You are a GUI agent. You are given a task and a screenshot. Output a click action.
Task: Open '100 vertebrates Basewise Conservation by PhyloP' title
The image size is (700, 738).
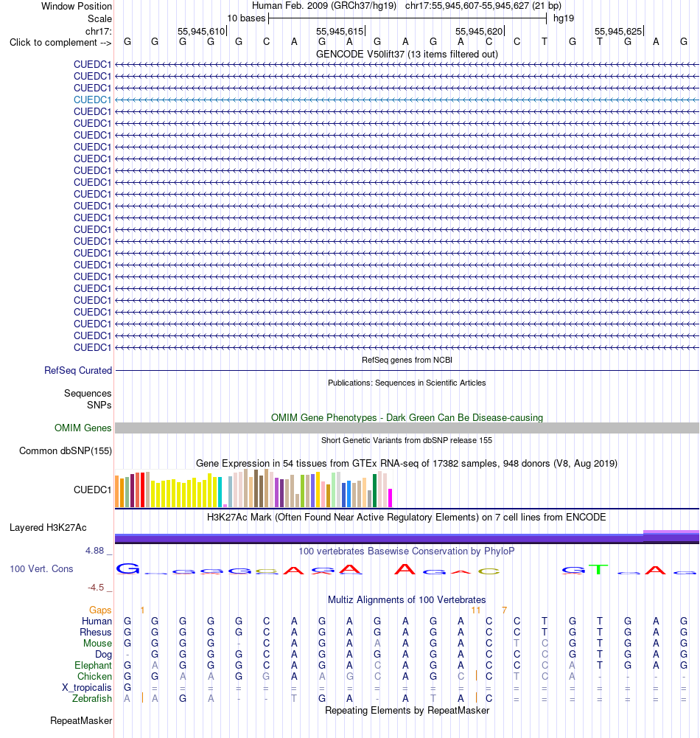tap(407, 551)
